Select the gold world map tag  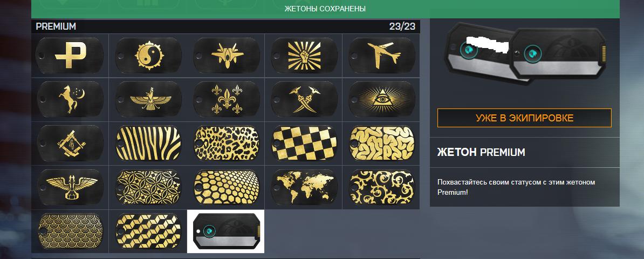click(x=304, y=187)
